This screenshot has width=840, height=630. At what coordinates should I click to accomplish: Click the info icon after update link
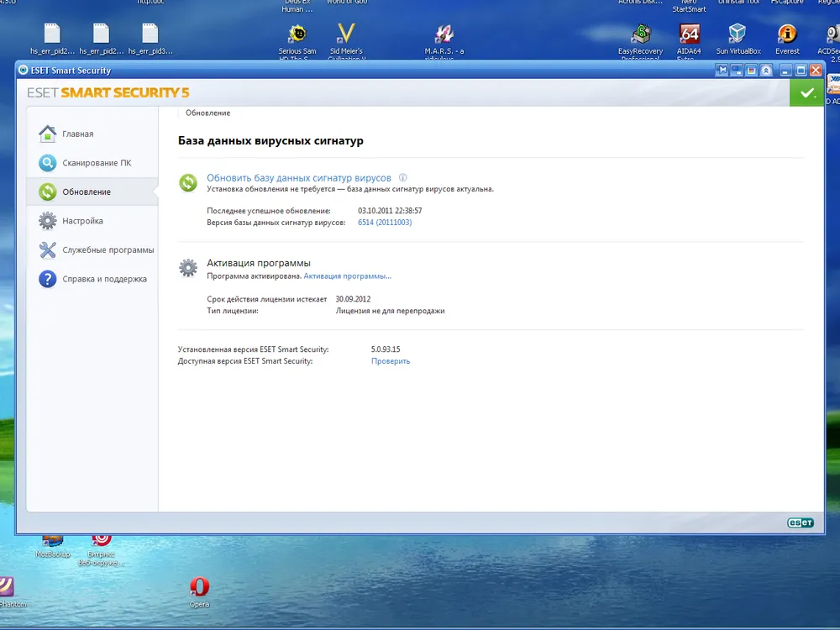403,178
